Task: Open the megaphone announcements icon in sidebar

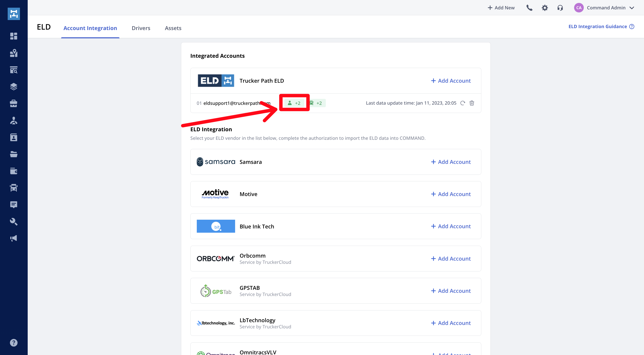Action: 14,238
